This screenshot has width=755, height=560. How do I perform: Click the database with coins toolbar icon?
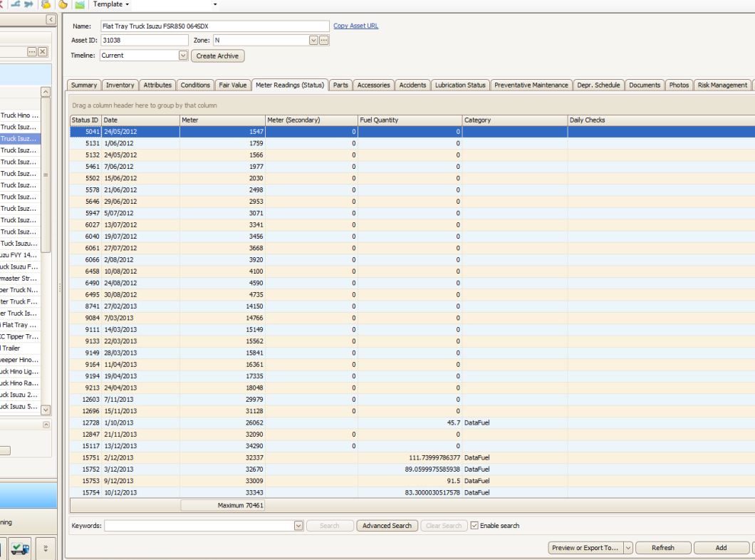45,4
